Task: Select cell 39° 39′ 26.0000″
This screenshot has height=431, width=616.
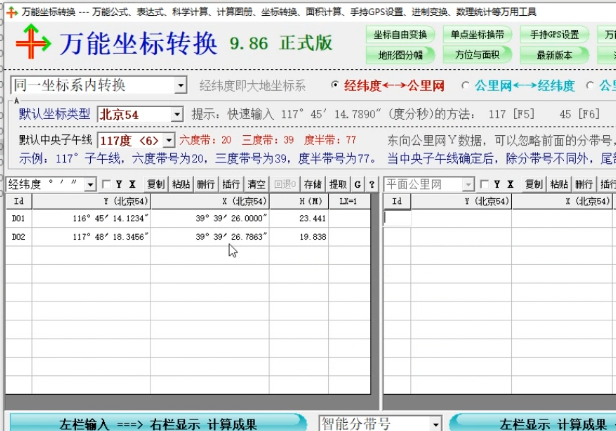Action: point(210,218)
